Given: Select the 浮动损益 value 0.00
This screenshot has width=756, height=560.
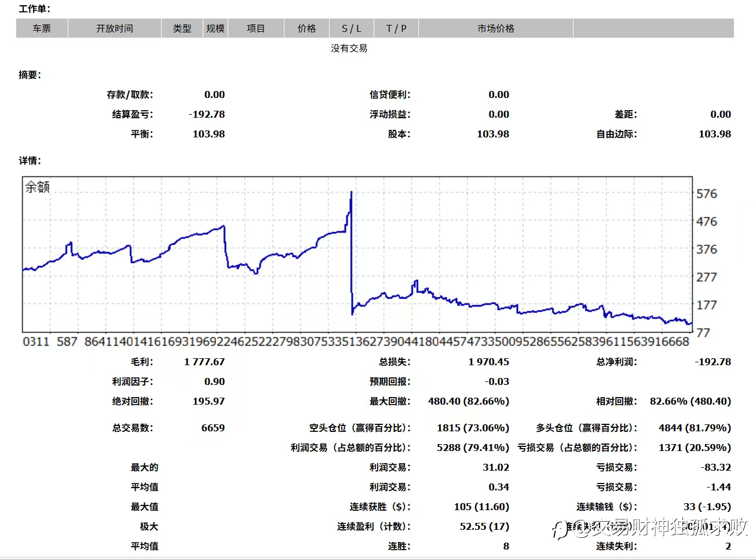Looking at the screenshot, I should point(499,114).
